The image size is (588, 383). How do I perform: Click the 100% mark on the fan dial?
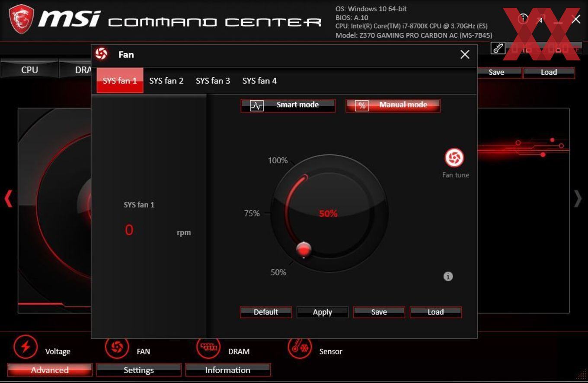[278, 161]
